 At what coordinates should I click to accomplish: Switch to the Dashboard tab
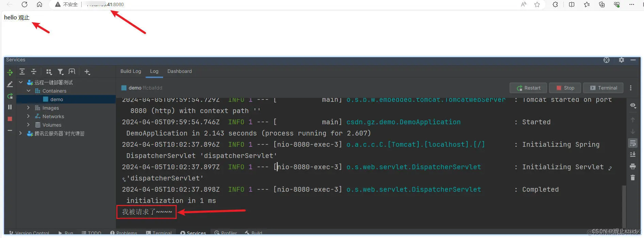coord(179,71)
